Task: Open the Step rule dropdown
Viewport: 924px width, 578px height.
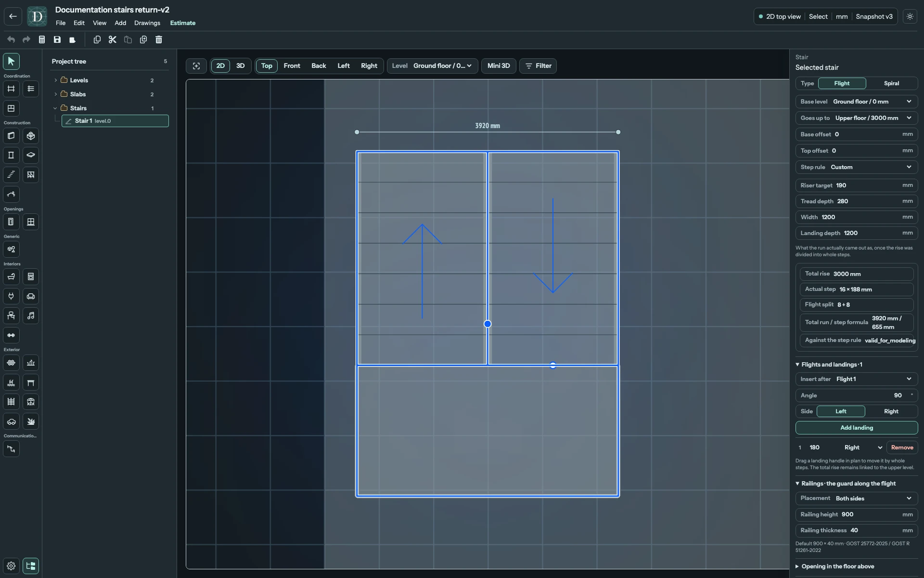Action: (x=856, y=167)
